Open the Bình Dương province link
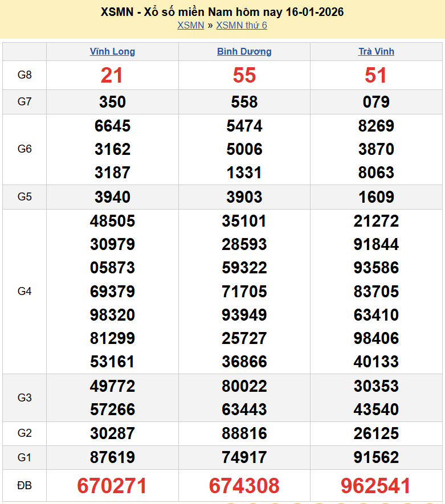 (x=244, y=52)
